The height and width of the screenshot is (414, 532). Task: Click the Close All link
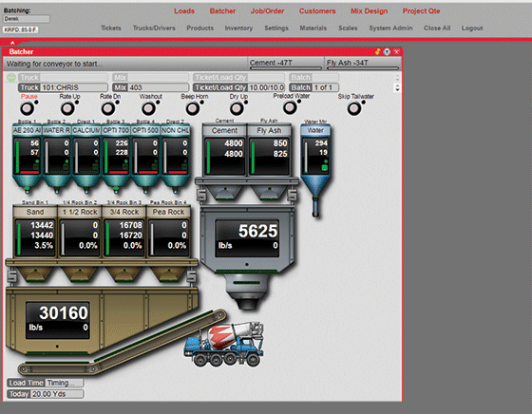click(x=437, y=28)
